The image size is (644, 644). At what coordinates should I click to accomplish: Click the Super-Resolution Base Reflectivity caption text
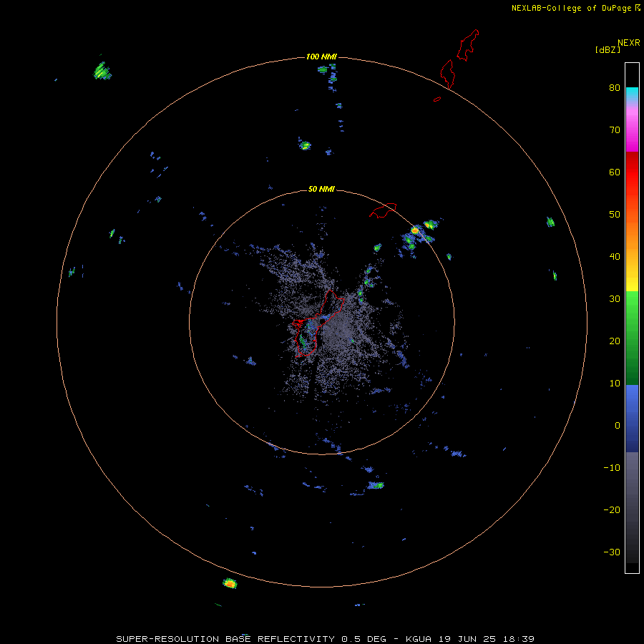pos(325,639)
